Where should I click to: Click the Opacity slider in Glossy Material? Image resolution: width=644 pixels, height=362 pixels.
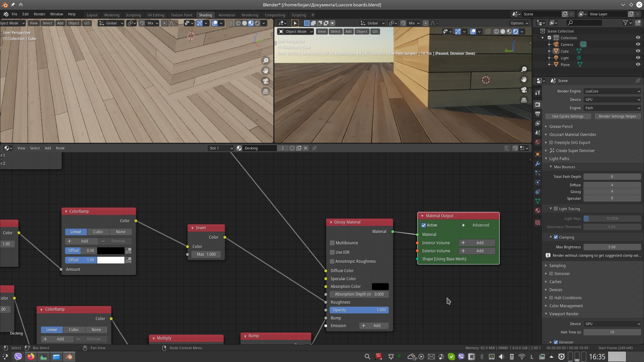pos(359,310)
